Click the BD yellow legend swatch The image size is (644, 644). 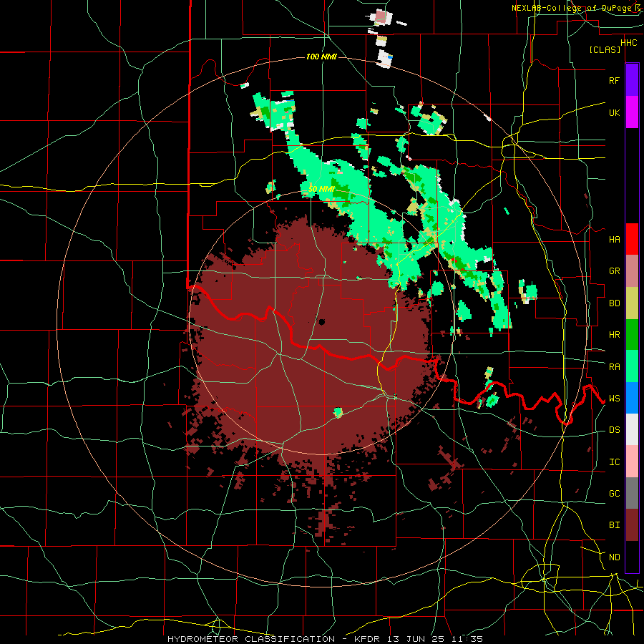(x=632, y=303)
